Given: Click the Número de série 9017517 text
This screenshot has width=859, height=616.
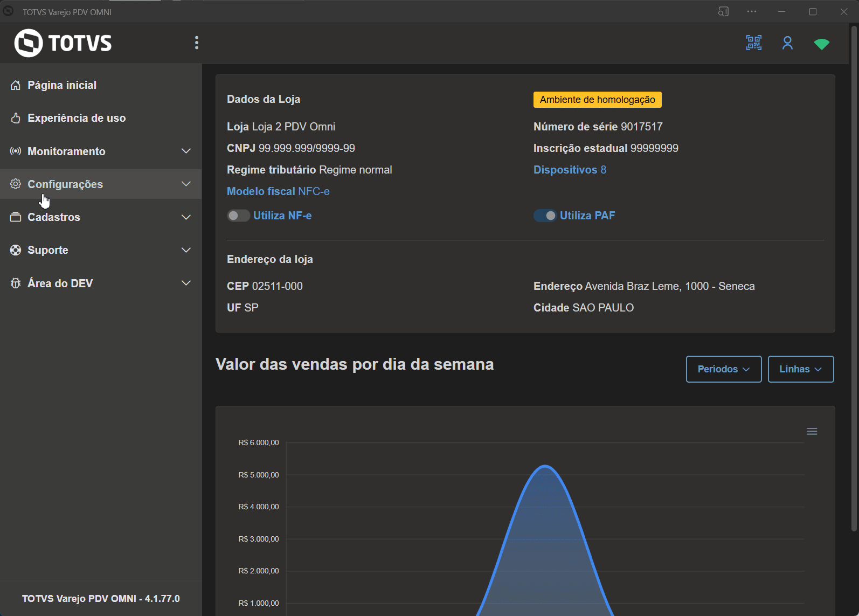Looking at the screenshot, I should 598,127.
